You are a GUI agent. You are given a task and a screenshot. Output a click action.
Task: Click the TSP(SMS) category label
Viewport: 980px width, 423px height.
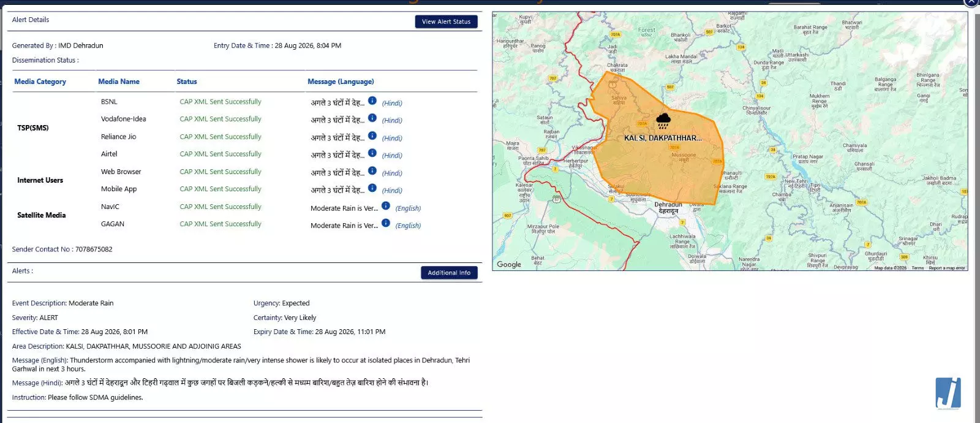point(33,128)
